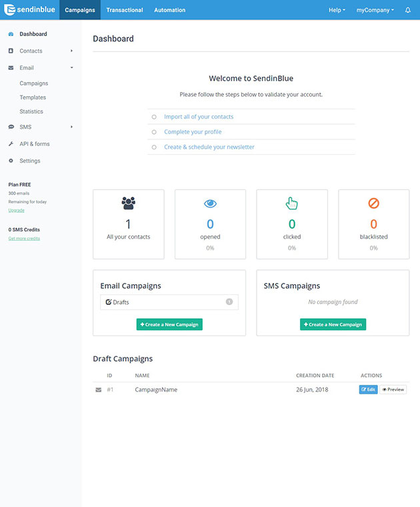Open the Dashboard sidebar item

(33, 34)
